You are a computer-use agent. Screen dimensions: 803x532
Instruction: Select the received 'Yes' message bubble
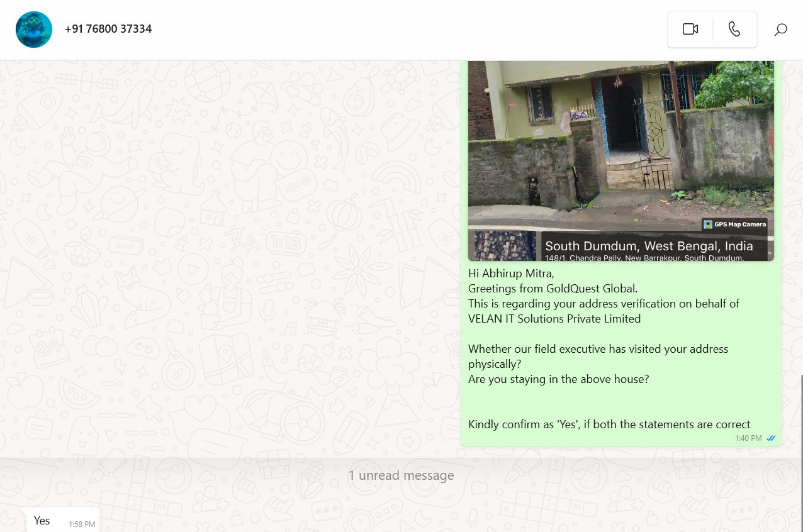click(x=63, y=520)
